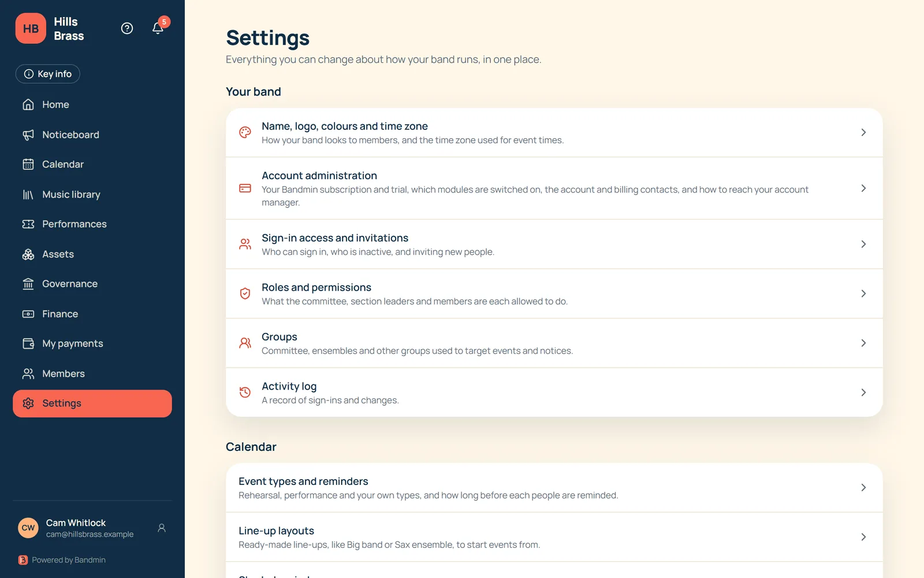Expand the Roles and permissions chevron
924x578 pixels.
coord(863,294)
